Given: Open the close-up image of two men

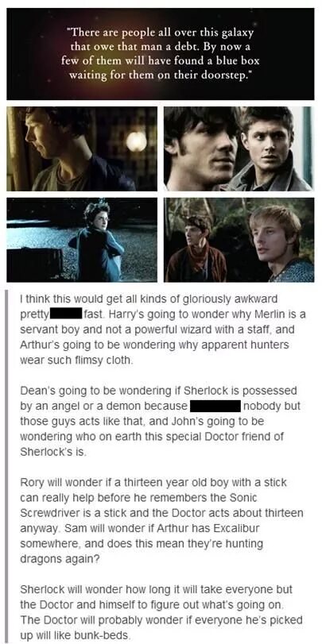Looking at the screenshot, I should [239, 148].
